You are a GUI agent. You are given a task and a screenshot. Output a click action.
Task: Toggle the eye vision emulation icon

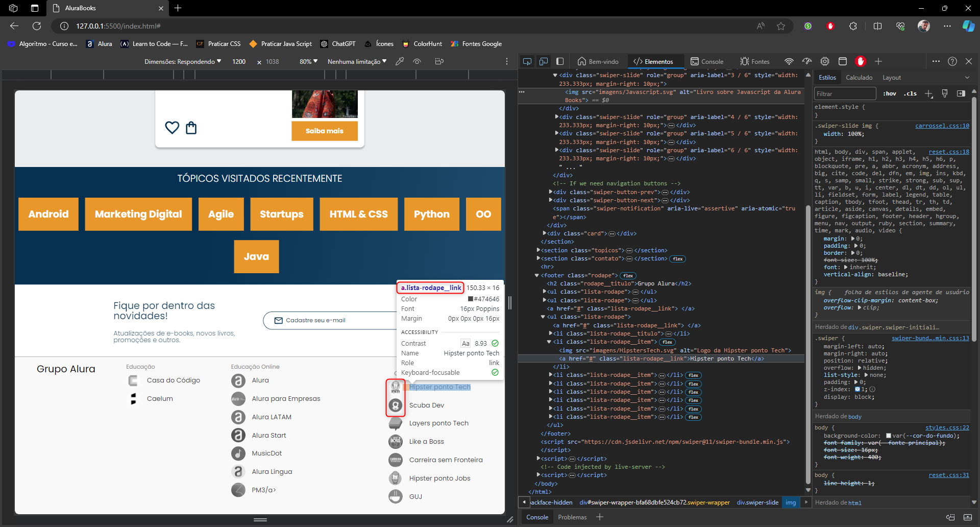[x=417, y=61]
